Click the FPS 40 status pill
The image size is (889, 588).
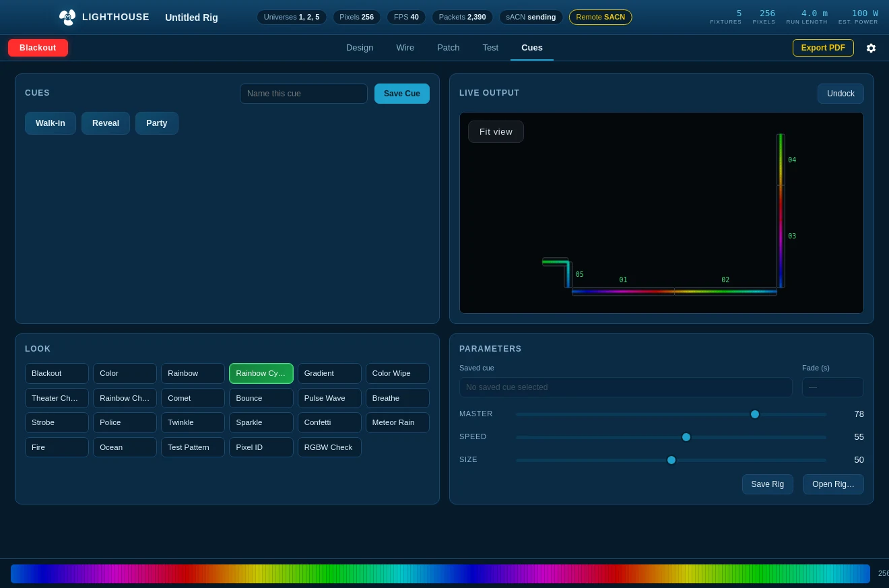[x=406, y=17]
